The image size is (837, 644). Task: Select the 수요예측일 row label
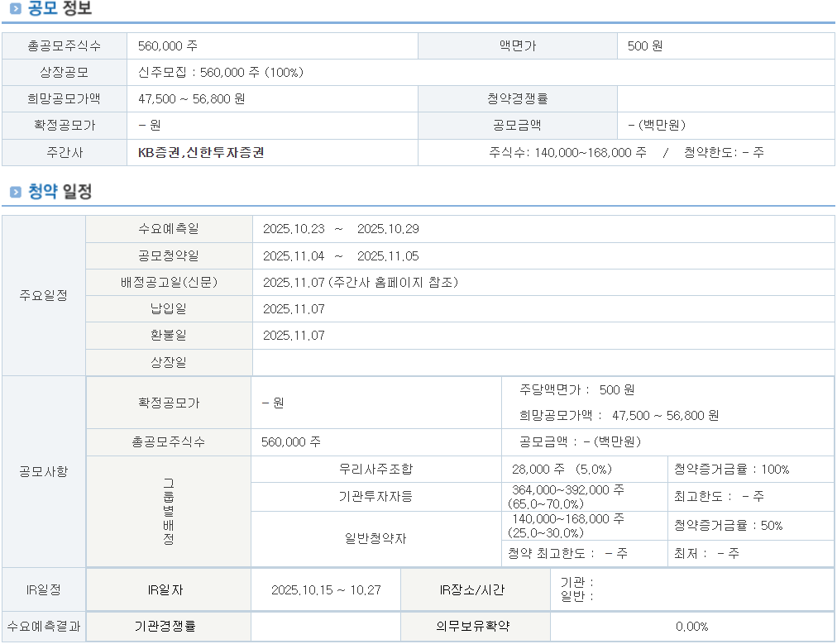[169, 229]
